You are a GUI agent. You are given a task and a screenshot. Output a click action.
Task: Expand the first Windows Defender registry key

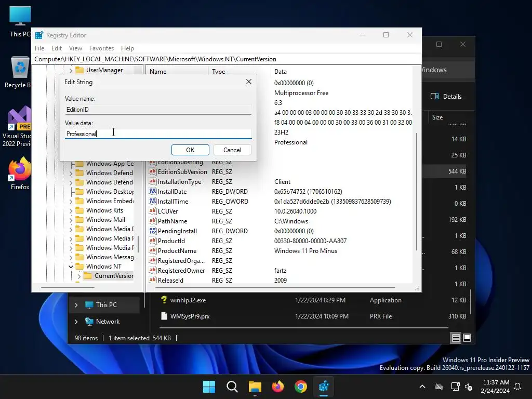point(71,173)
